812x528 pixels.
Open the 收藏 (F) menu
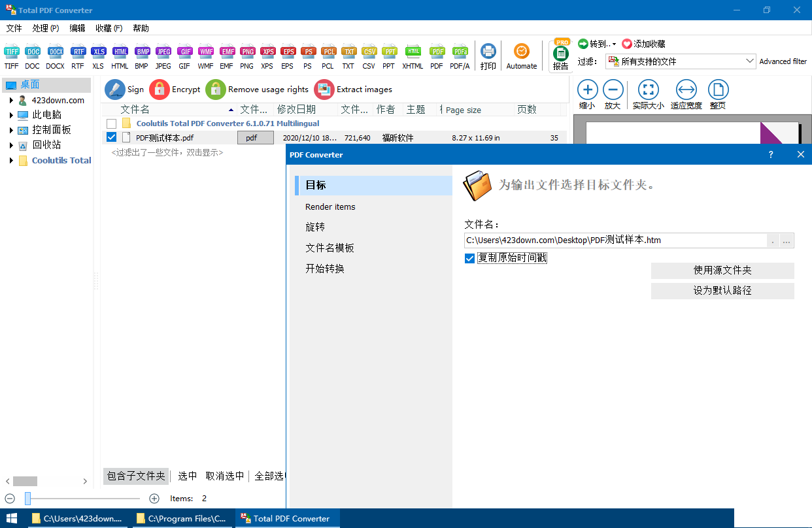[109, 28]
